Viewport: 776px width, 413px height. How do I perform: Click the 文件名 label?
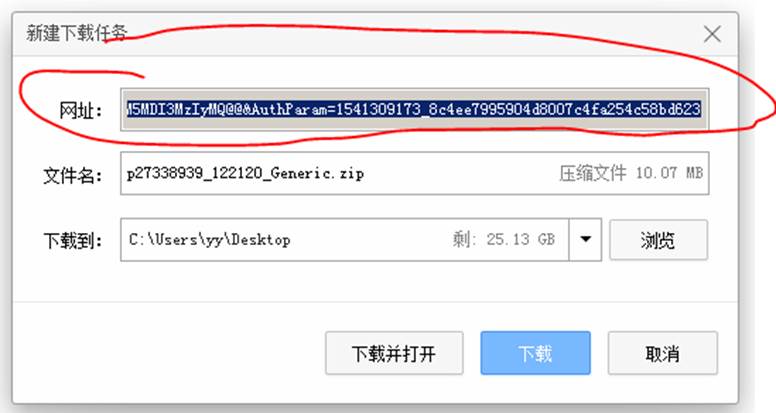[72, 175]
